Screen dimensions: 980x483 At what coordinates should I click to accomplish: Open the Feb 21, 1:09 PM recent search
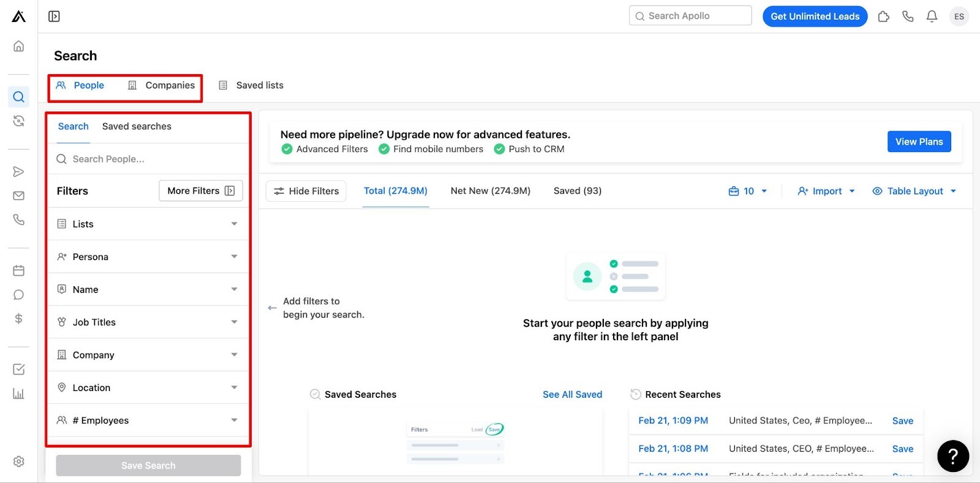(x=673, y=420)
